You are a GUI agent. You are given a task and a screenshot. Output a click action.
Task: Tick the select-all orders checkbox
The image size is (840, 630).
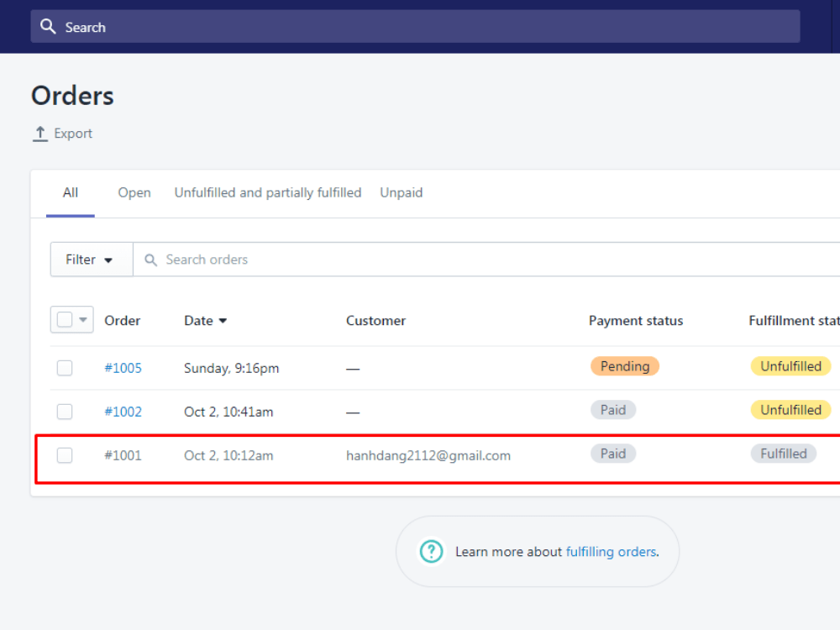tap(65, 320)
